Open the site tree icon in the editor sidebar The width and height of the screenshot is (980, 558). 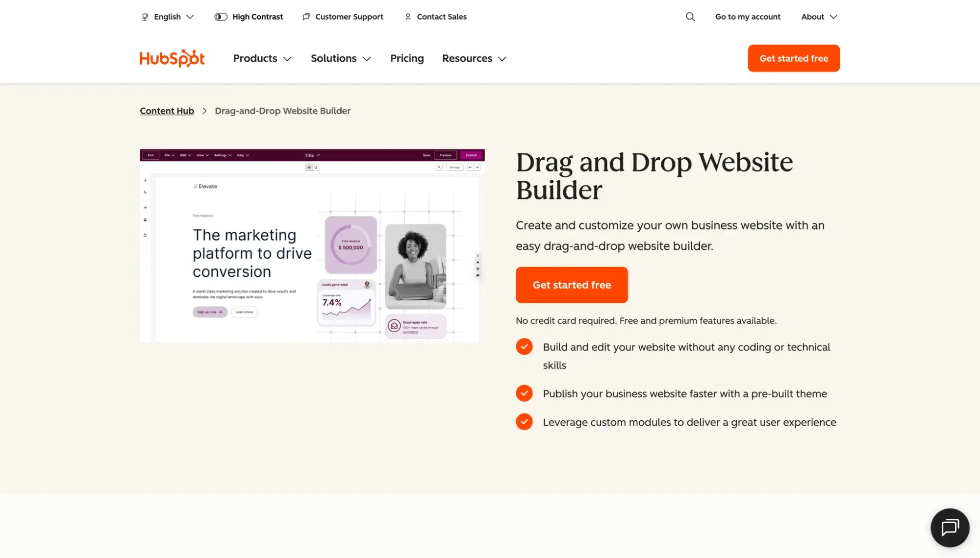(145, 192)
